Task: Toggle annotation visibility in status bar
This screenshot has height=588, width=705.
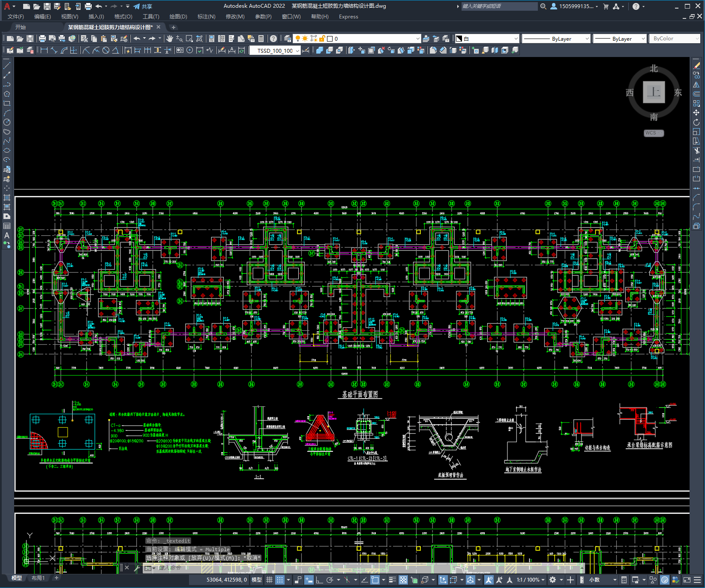Action: tap(489, 580)
